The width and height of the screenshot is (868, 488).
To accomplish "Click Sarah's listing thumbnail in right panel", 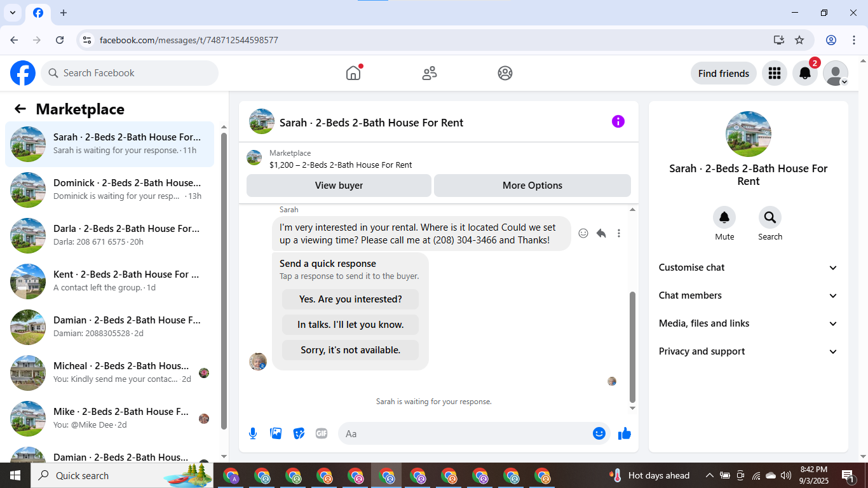I will 749,134.
